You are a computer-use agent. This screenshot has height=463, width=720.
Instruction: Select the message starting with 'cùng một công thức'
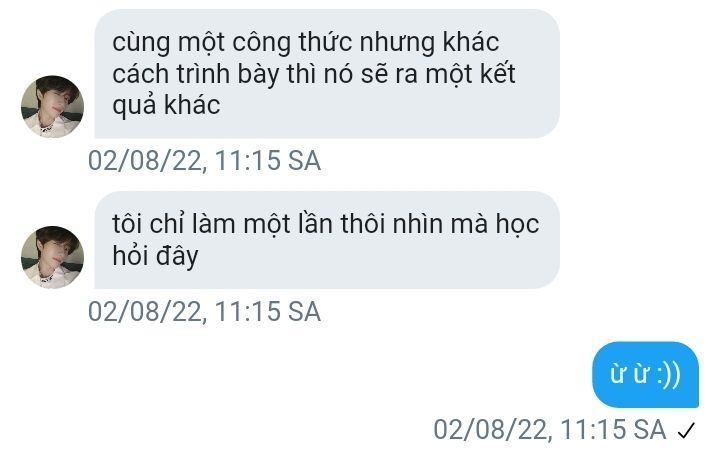pos(327,73)
